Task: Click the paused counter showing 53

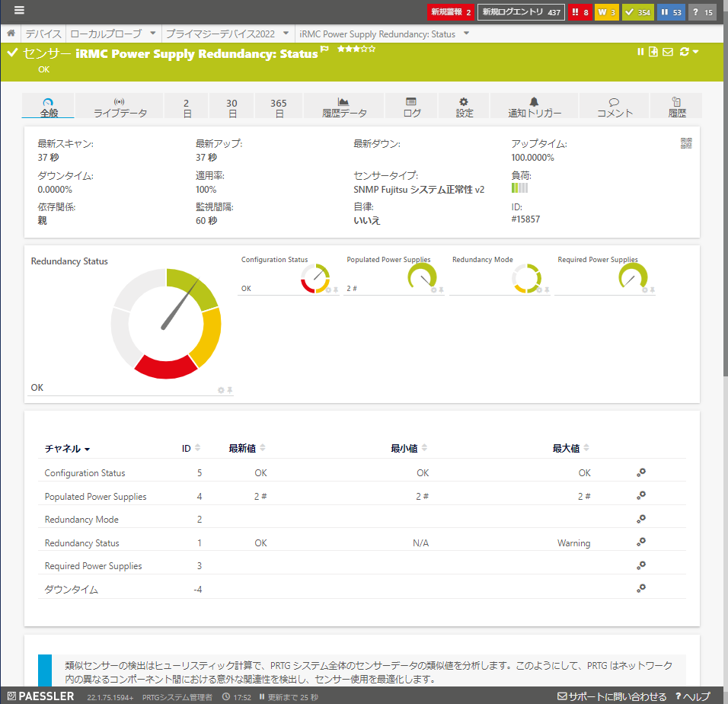Action: (671, 12)
